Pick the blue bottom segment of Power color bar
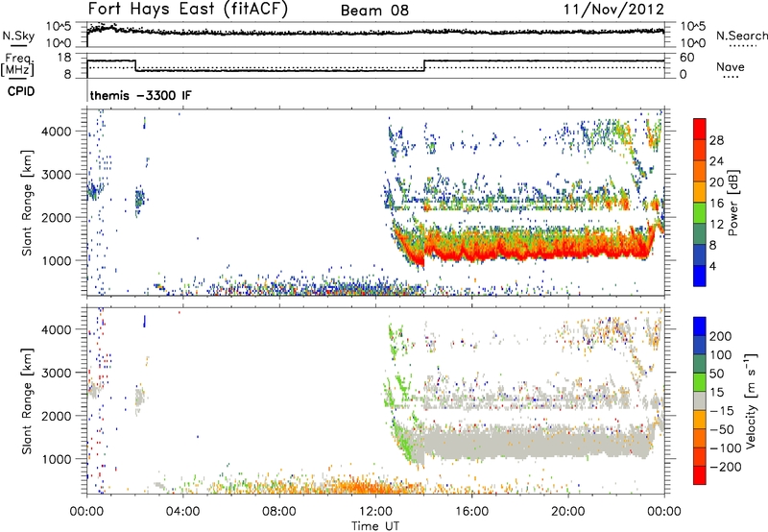 pyautogui.click(x=700, y=276)
